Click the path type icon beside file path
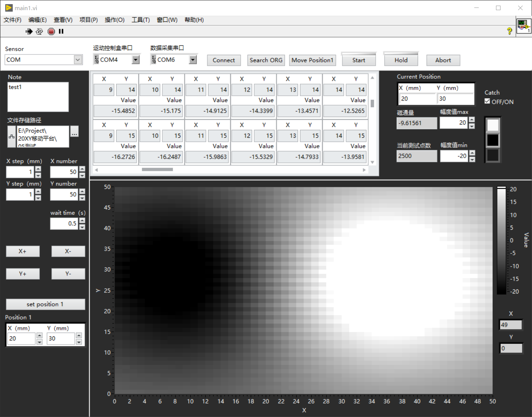The height and width of the screenshot is (417, 532). click(12, 137)
